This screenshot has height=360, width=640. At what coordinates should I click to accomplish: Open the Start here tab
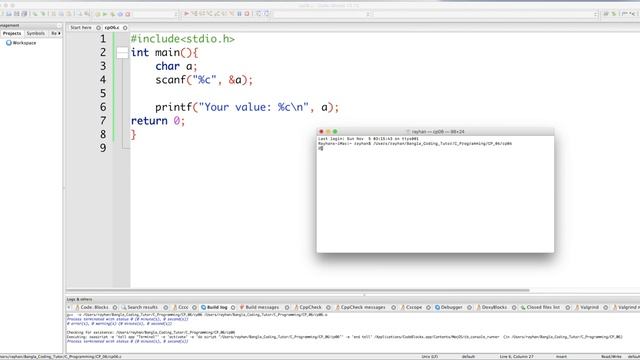[x=81, y=28]
